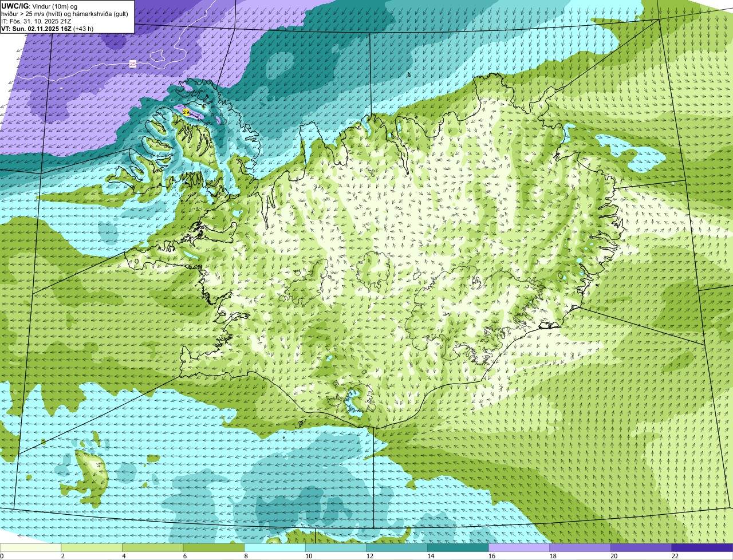The width and height of the screenshot is (733, 560).
Task: Click the white '25' gust contour label
Action: [133, 64]
